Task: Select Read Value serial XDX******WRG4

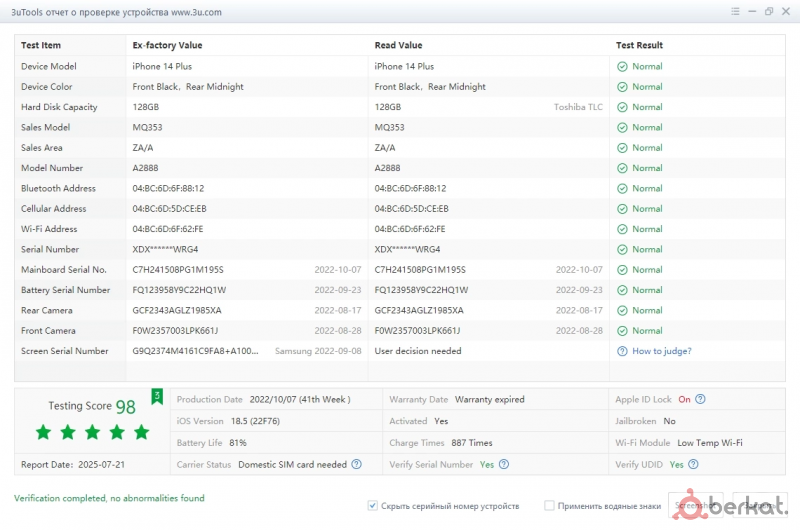Action: tap(407, 249)
